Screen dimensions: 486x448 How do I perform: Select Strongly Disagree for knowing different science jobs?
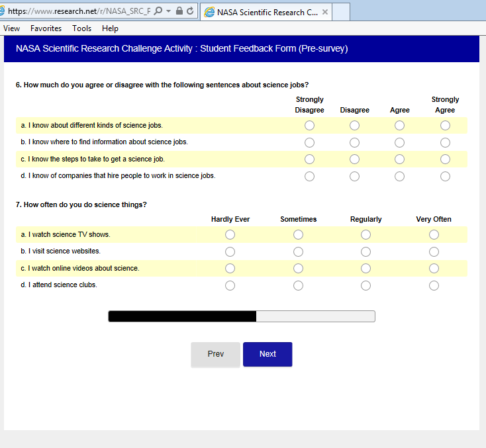point(309,126)
